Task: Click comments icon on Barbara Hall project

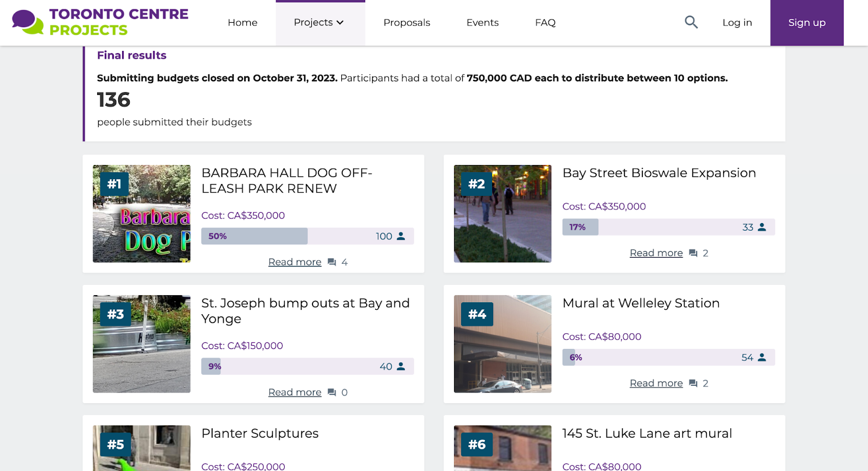Action: tap(332, 262)
